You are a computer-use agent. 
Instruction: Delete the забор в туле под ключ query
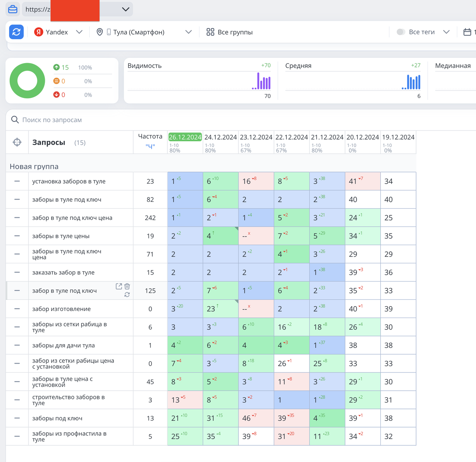[127, 286]
